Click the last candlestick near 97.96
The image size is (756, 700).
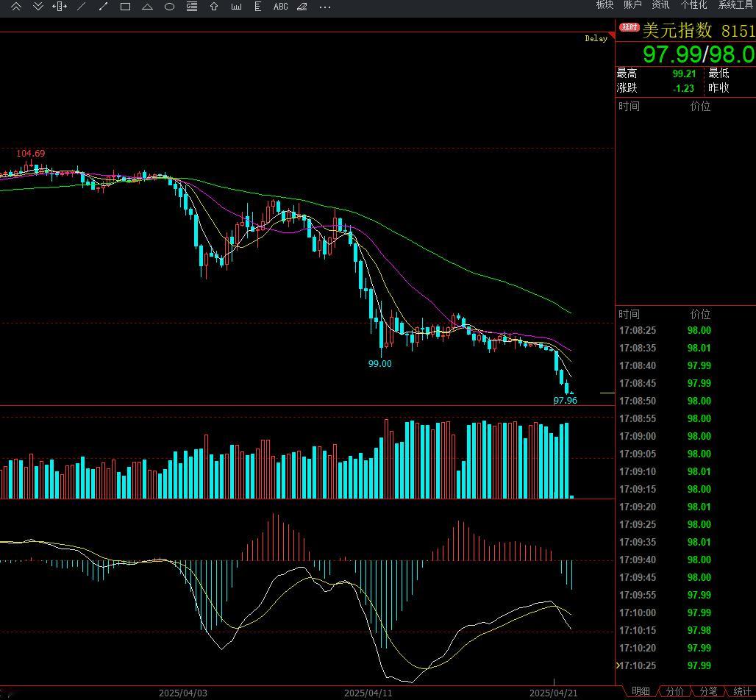(572, 393)
